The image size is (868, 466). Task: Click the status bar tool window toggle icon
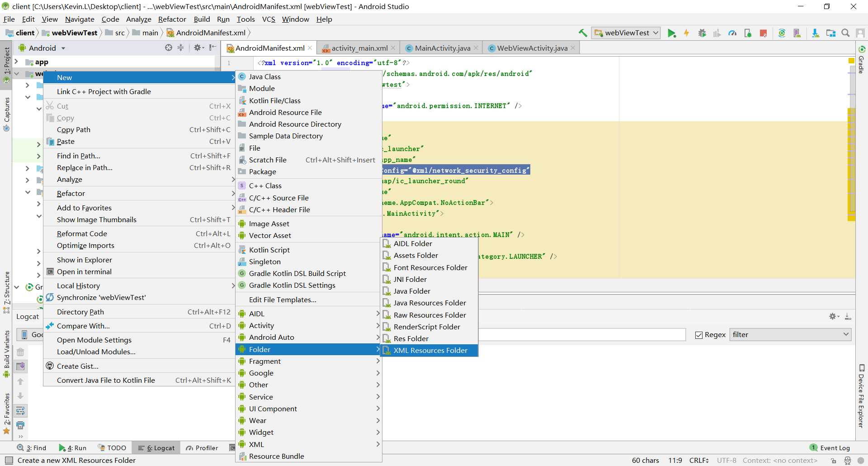tap(9, 461)
